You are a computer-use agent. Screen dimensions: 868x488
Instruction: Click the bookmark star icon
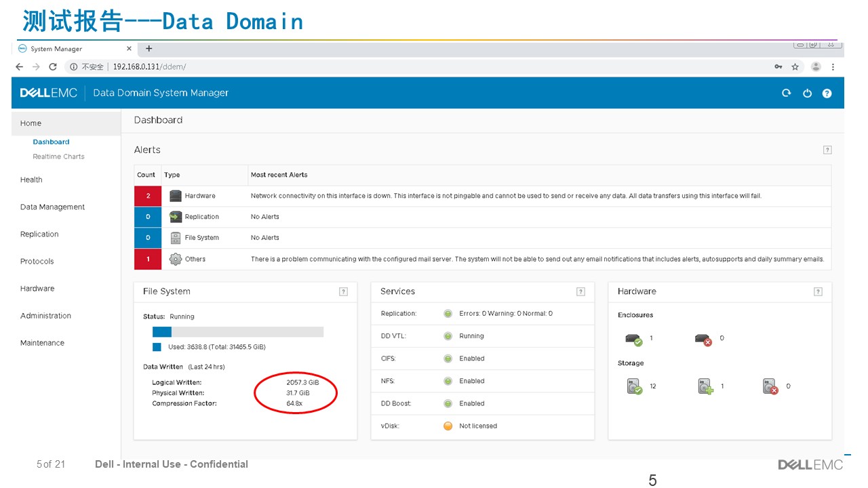click(795, 66)
